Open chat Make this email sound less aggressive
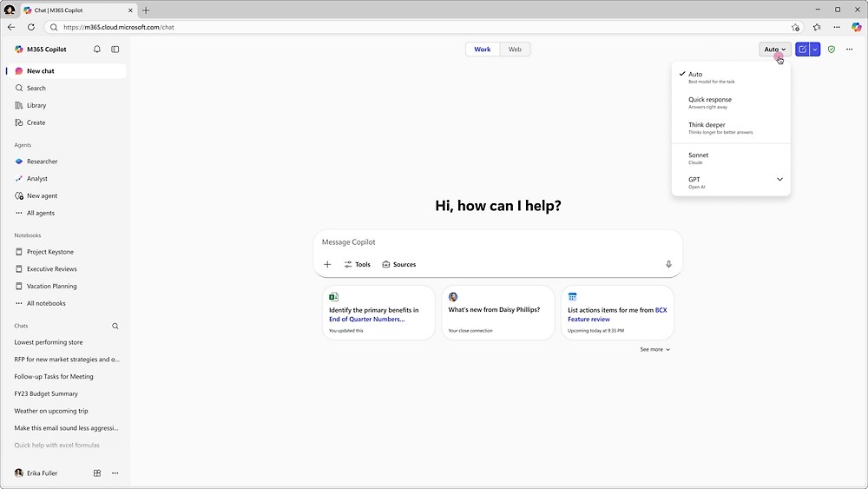Viewport: 868px width, 489px height. [x=67, y=428]
